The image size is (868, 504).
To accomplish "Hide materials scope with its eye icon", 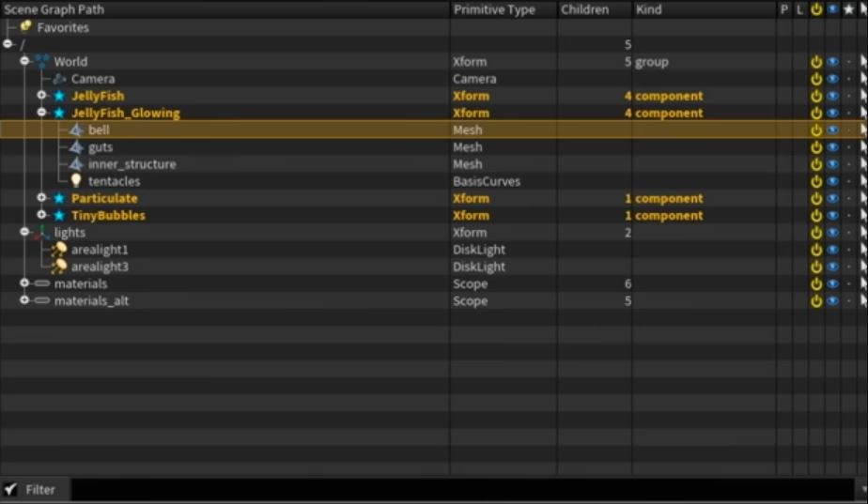I will click(x=832, y=283).
